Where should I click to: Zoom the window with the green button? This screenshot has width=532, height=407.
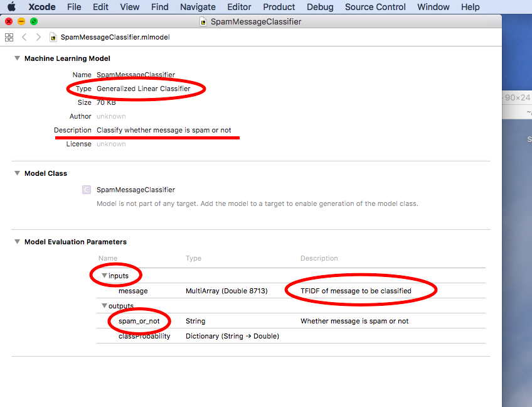point(34,22)
